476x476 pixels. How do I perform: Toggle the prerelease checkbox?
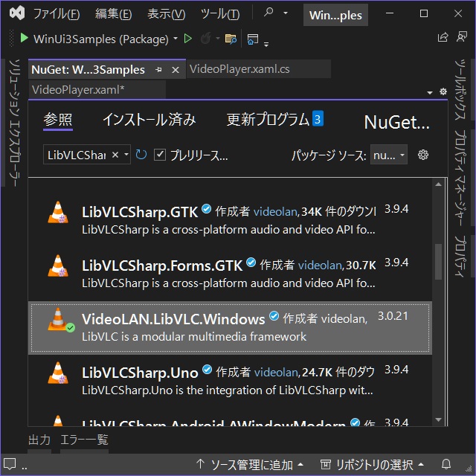tap(160, 155)
